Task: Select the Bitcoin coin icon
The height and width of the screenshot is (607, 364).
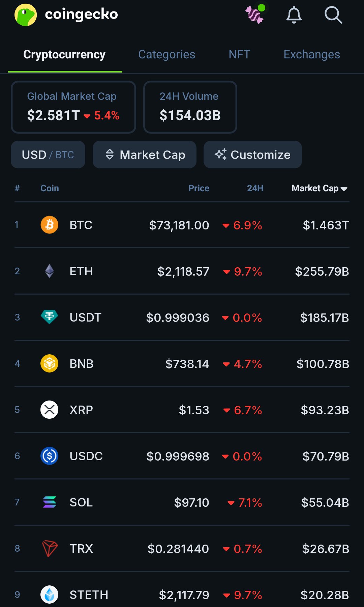Action: tap(49, 225)
